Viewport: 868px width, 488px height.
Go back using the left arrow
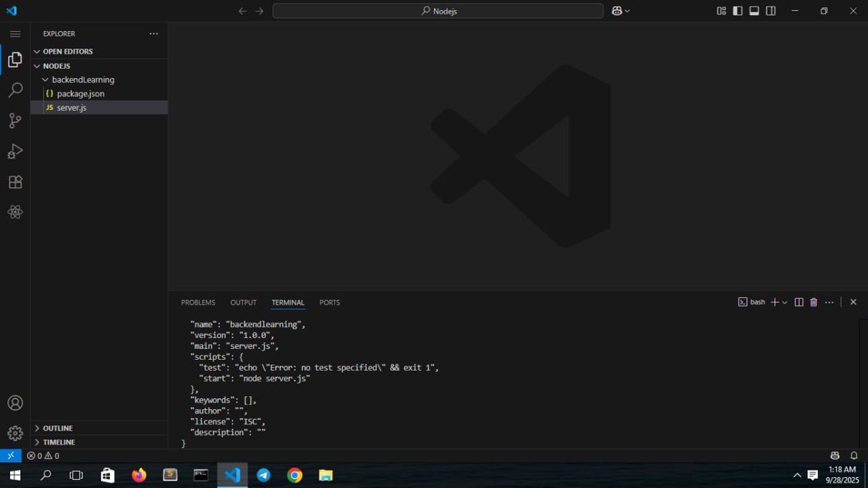(x=243, y=11)
